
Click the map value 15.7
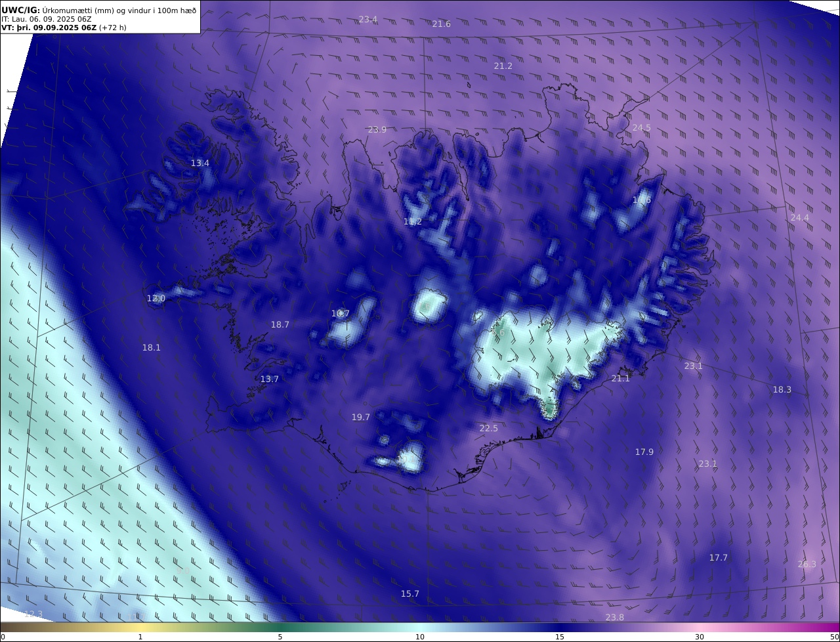tap(410, 594)
